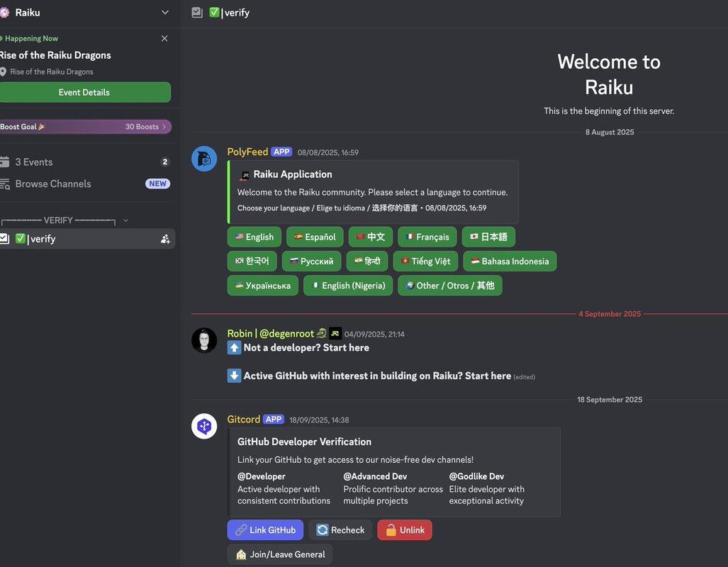728x567 pixels.
Task: Choose the Español language option
Action: point(315,237)
